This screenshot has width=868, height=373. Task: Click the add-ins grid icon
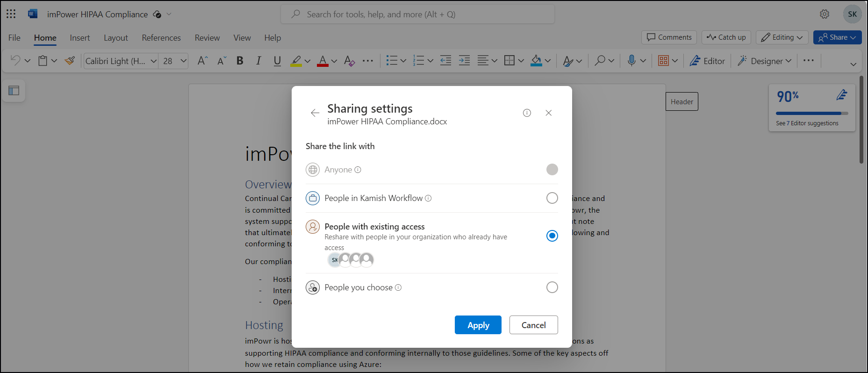pos(663,61)
